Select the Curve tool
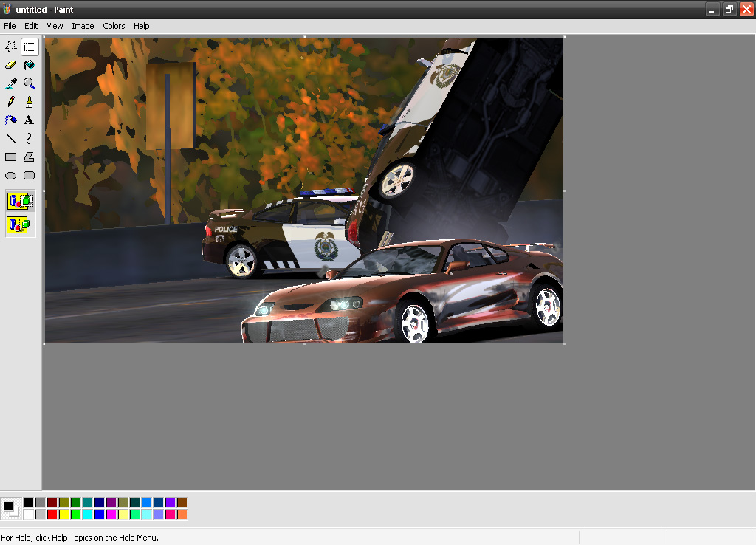Screen dimensions: 756x545 click(x=30, y=138)
